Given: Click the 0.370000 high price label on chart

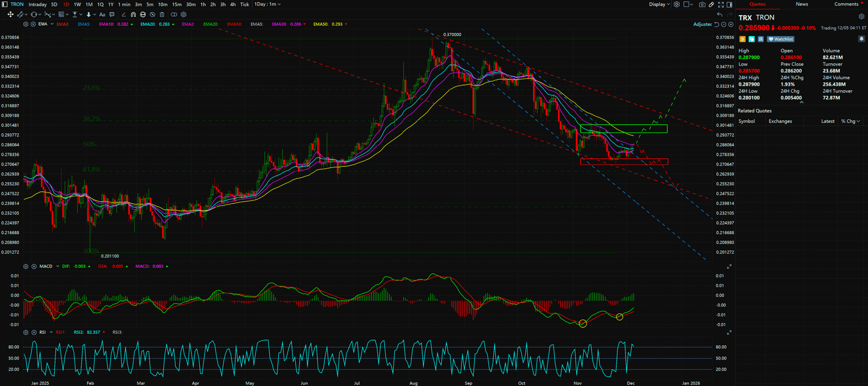Looking at the screenshot, I should point(452,35).
